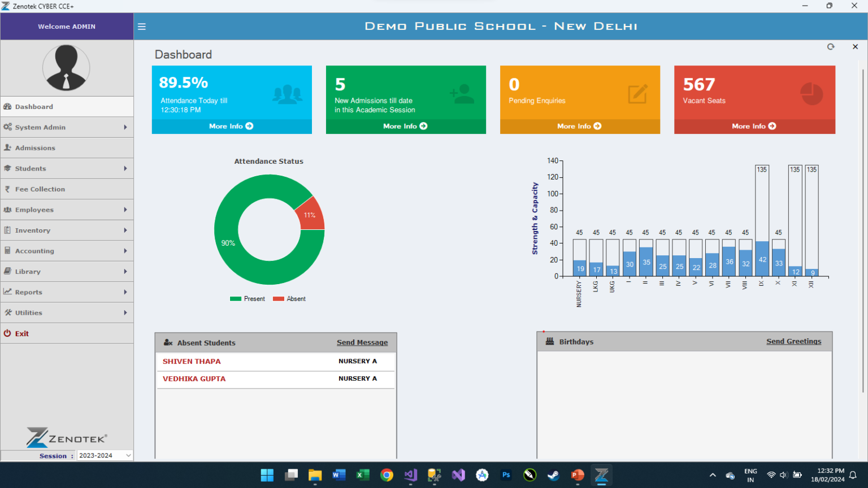Expand the Accounting submenu arrow
This screenshot has width=868, height=488.
click(x=125, y=251)
